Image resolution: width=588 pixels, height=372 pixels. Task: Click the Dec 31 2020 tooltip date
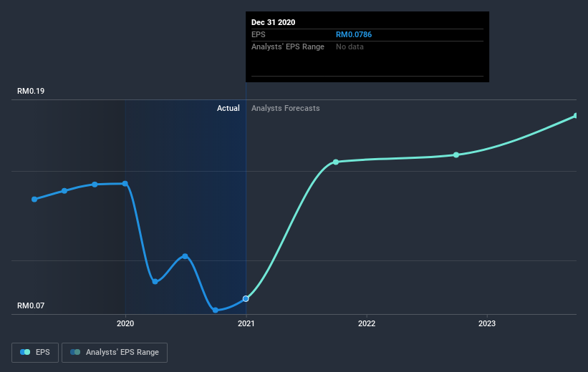[x=273, y=22]
